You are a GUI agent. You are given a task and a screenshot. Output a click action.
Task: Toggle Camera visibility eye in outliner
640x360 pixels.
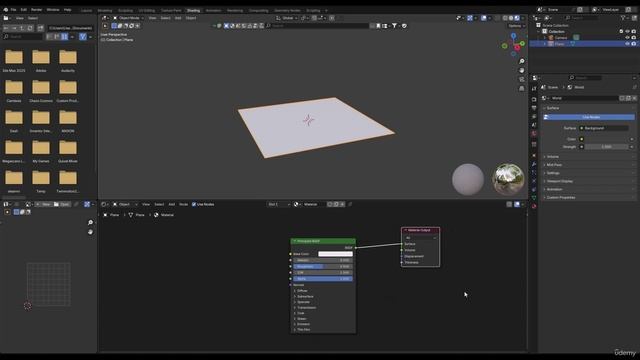point(627,38)
